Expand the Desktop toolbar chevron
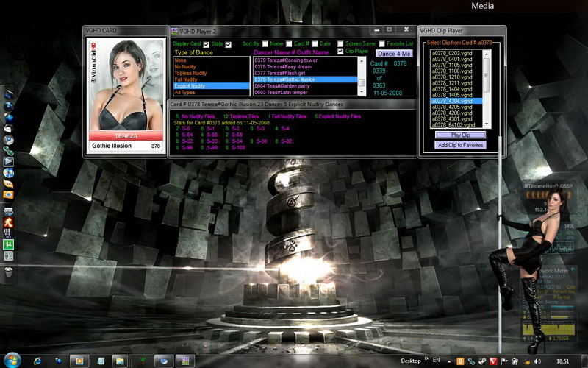This screenshot has height=368, width=588. tap(427, 358)
